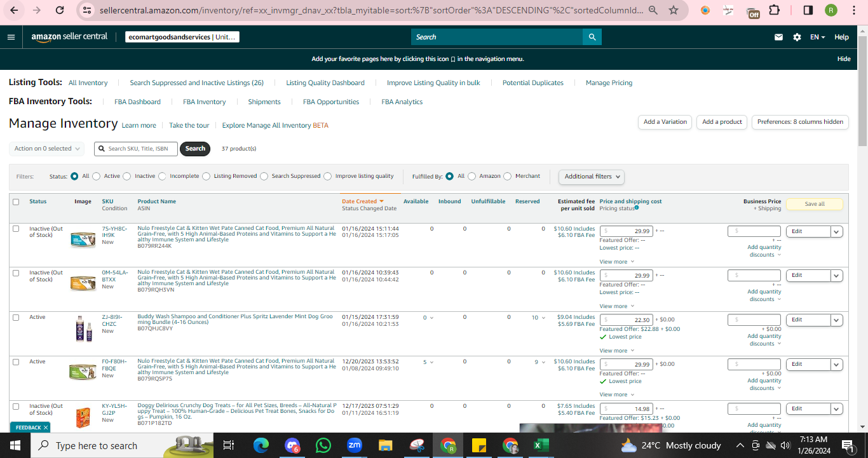Expand Add quantity discounts for SKU 7S-YH8C-IH9K

click(764, 251)
